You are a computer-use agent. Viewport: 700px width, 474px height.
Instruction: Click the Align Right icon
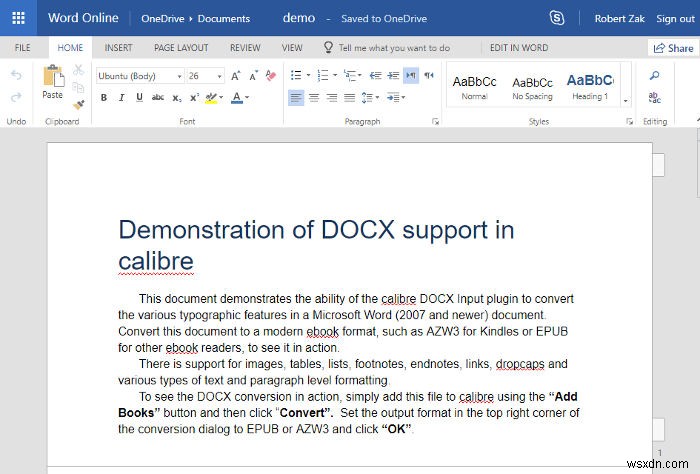point(332,97)
